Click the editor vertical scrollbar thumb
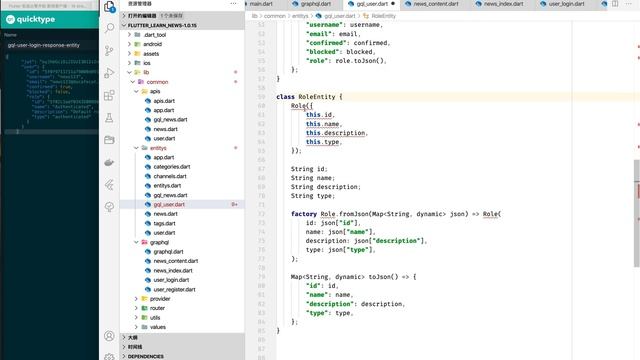640x360 pixels. pyautogui.click(x=637, y=213)
